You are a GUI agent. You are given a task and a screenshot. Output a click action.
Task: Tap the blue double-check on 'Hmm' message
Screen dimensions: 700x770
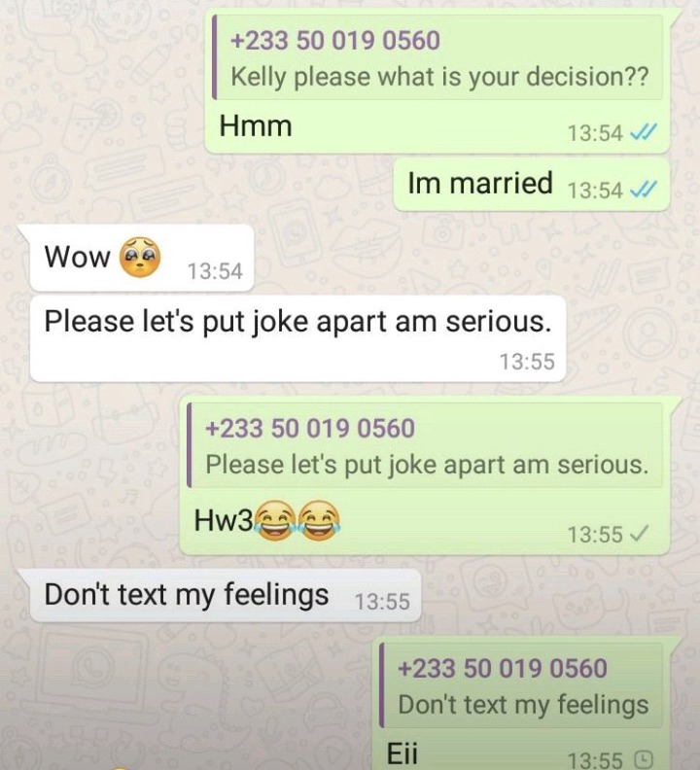643,132
